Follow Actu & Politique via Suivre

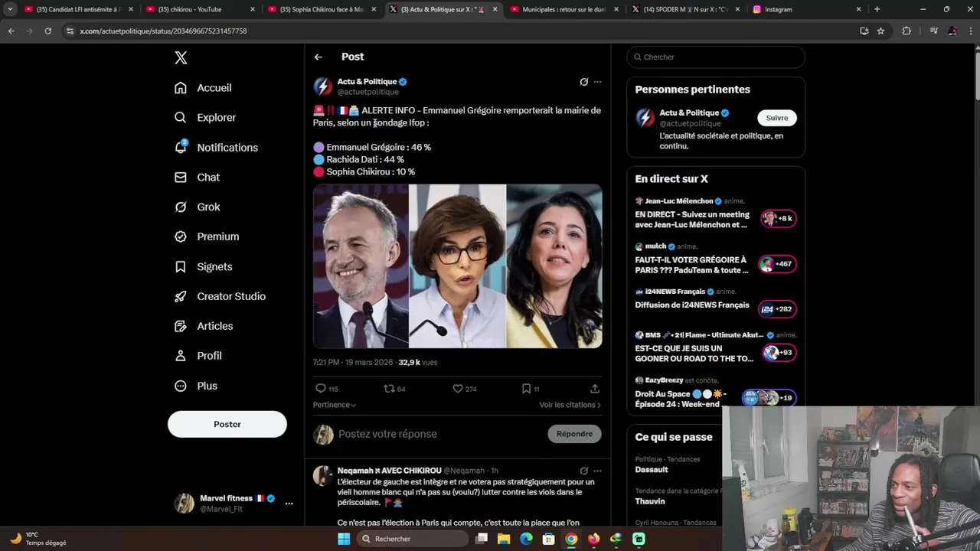pos(777,118)
